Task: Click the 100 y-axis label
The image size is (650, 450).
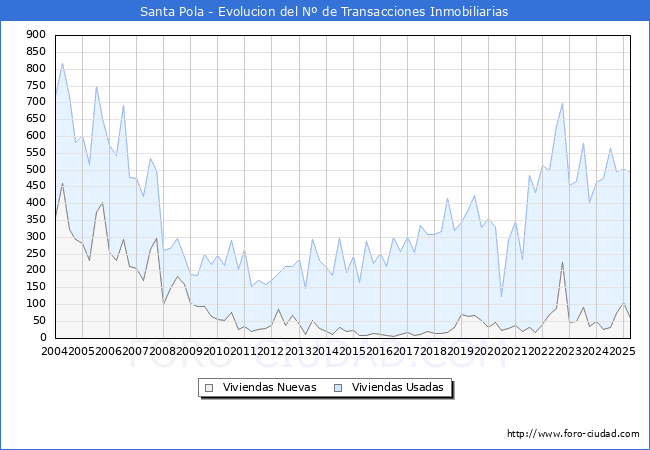Action: tap(36, 304)
